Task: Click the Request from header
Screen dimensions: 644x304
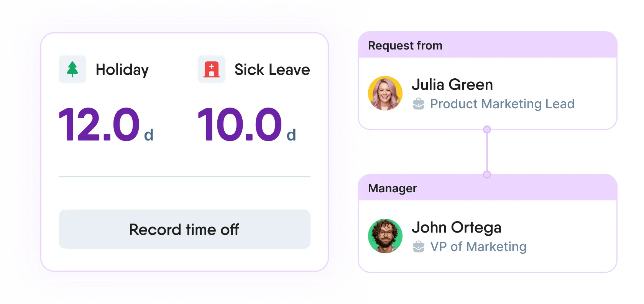Action: 405,46
